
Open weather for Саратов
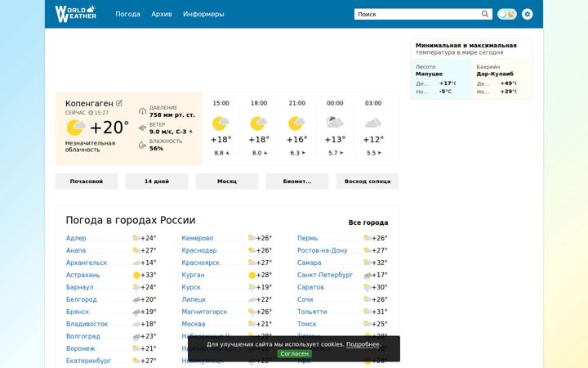point(310,287)
